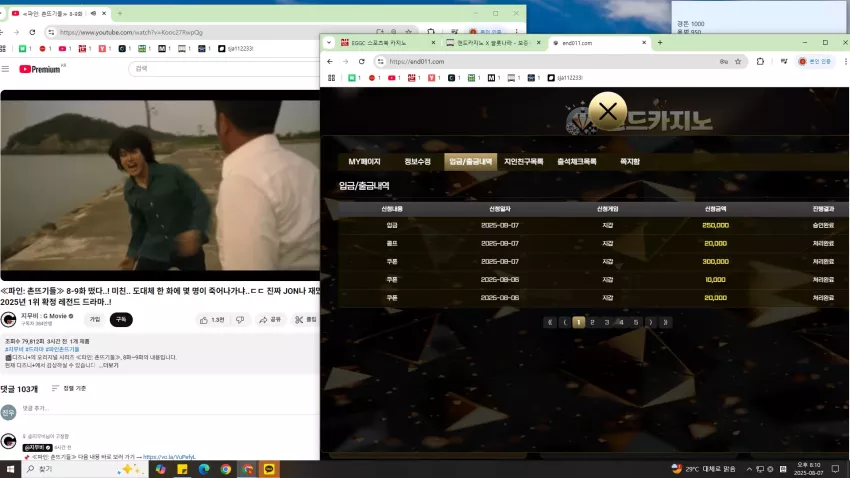Open the password key icon in address bar
The width and height of the screenshot is (850, 478).
coord(724,62)
